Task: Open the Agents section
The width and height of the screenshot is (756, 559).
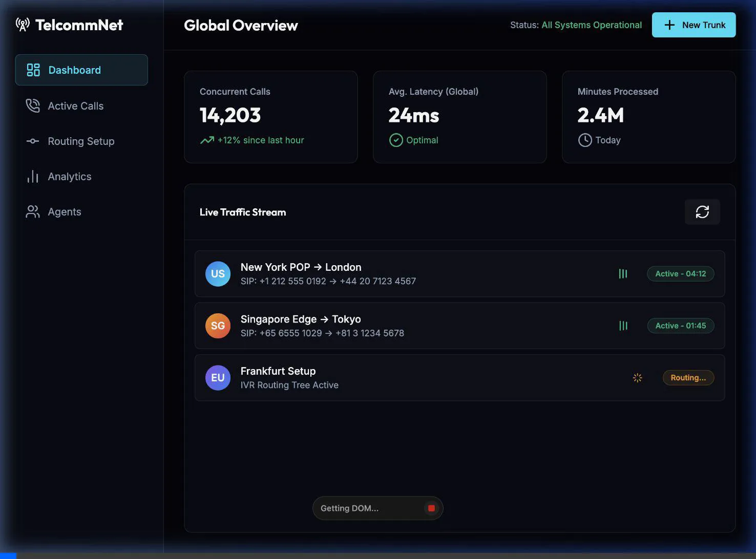Action: [65, 211]
